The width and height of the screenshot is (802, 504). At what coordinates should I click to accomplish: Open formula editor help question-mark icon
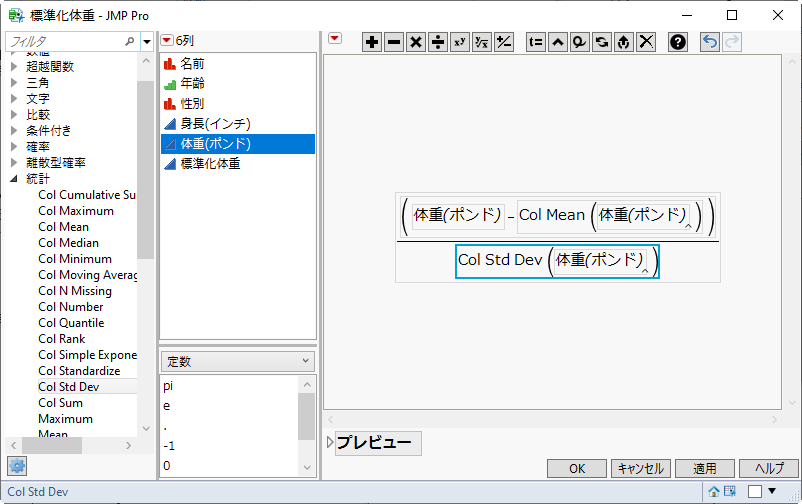click(x=678, y=42)
